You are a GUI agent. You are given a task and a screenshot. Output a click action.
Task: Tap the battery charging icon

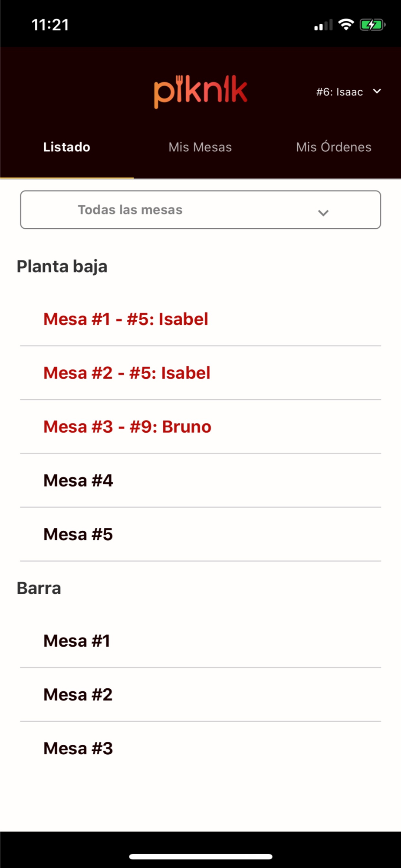click(x=372, y=25)
